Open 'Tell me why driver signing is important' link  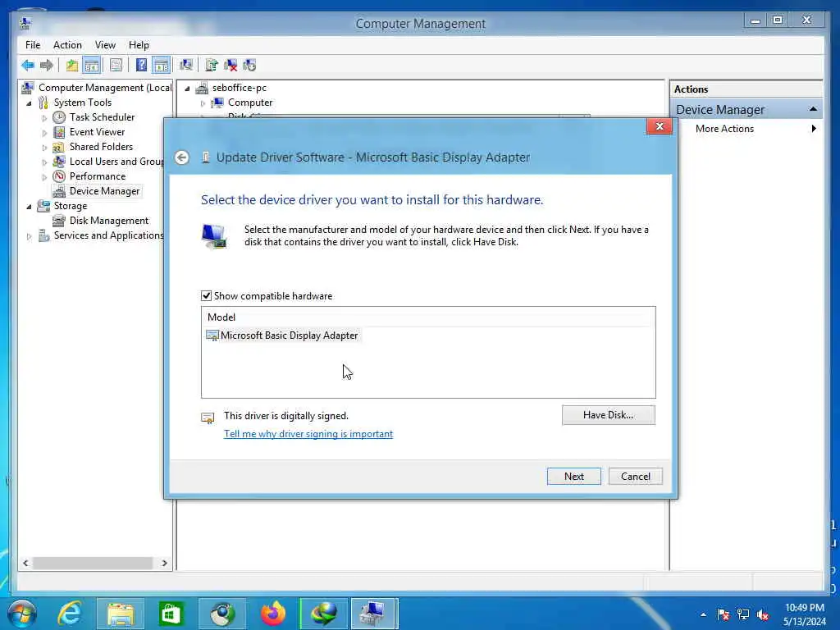308,434
